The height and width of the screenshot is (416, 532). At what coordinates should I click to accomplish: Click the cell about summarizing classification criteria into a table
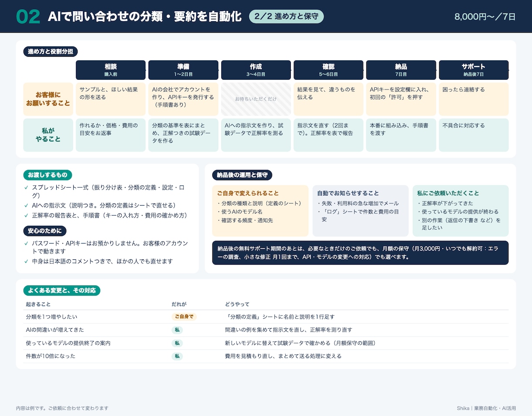(183, 135)
